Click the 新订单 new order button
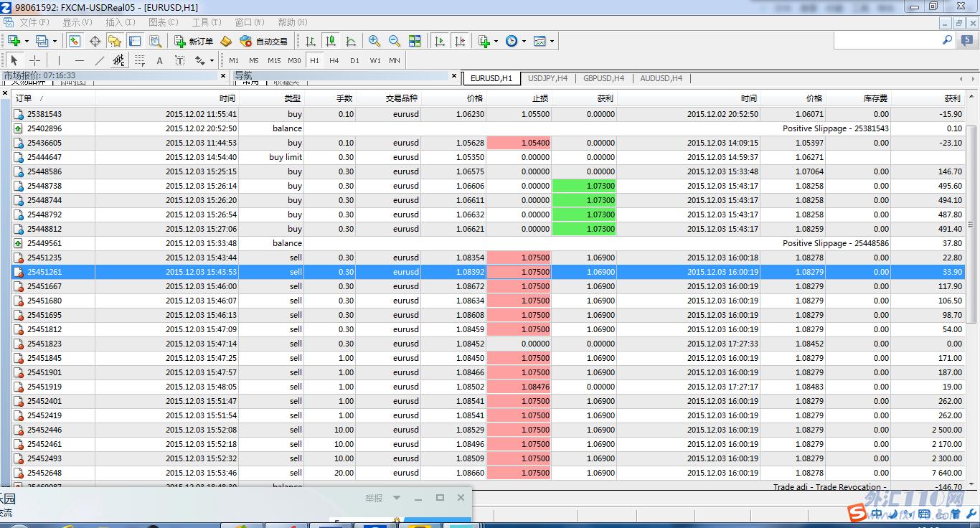Viewport: 980px width, 528px height. click(194, 41)
